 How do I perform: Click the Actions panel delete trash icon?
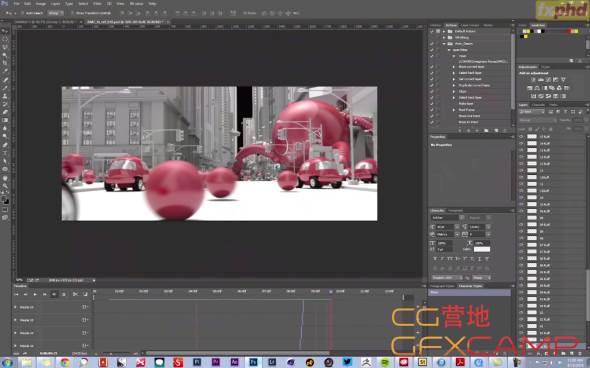coord(505,131)
